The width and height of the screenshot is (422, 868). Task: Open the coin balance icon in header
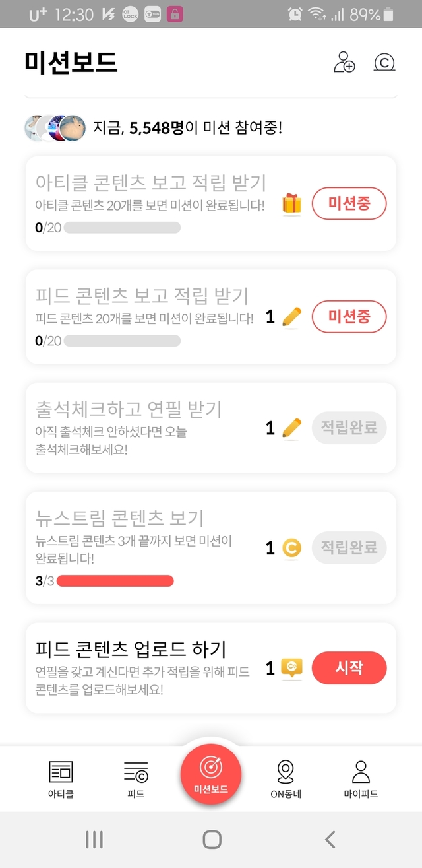click(384, 62)
